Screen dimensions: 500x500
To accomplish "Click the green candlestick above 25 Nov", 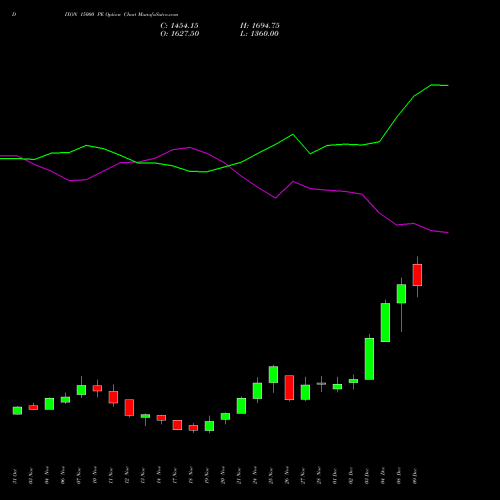I will coord(273,374).
